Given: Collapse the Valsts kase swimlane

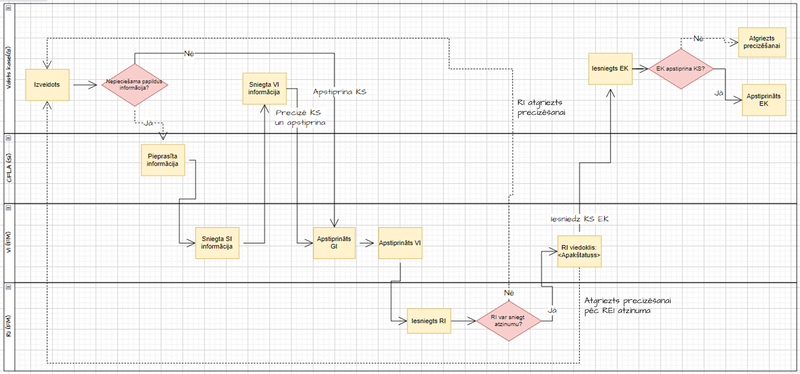Looking at the screenshot, I should click(9, 9).
